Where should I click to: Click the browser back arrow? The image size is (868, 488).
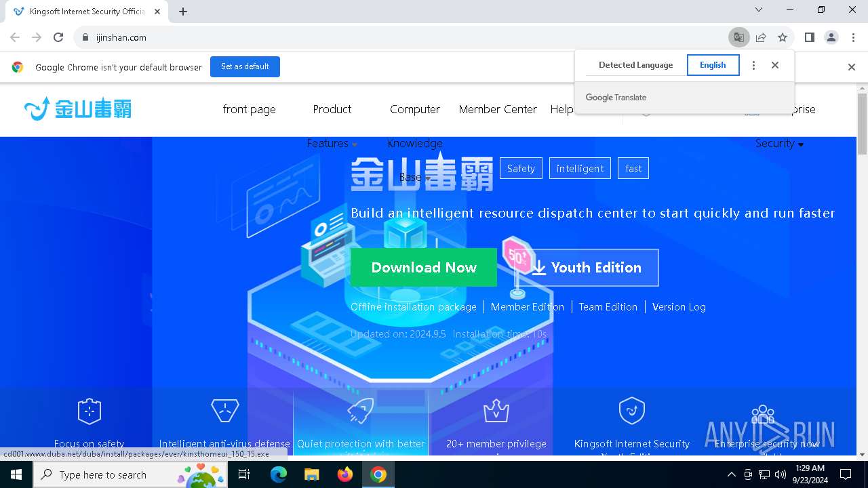pyautogui.click(x=15, y=37)
